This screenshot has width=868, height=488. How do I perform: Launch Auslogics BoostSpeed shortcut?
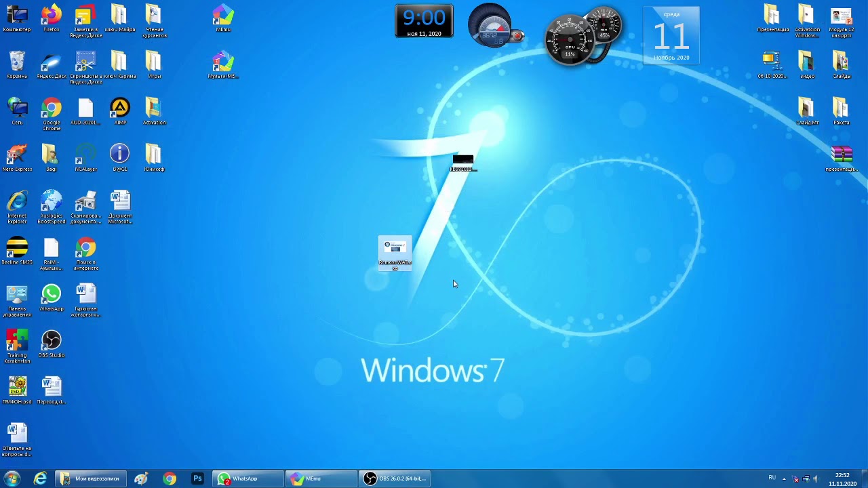tap(51, 207)
